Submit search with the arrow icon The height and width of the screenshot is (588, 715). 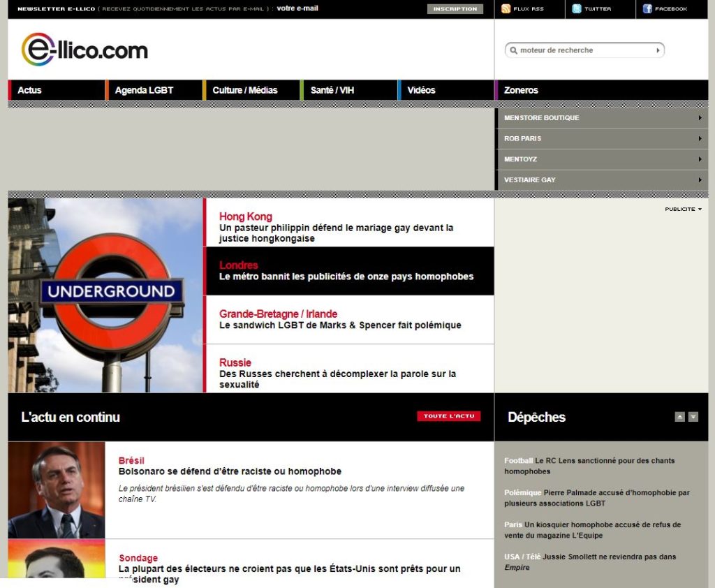tap(658, 50)
